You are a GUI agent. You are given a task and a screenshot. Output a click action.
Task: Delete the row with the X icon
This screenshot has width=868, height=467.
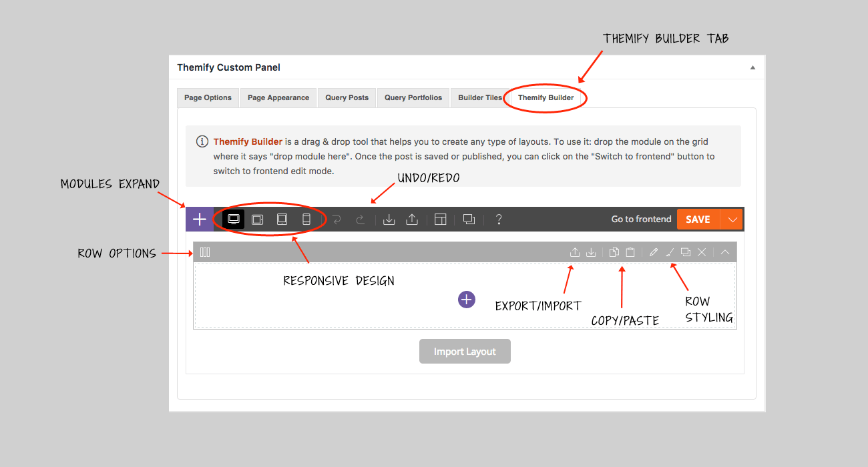pyautogui.click(x=702, y=252)
